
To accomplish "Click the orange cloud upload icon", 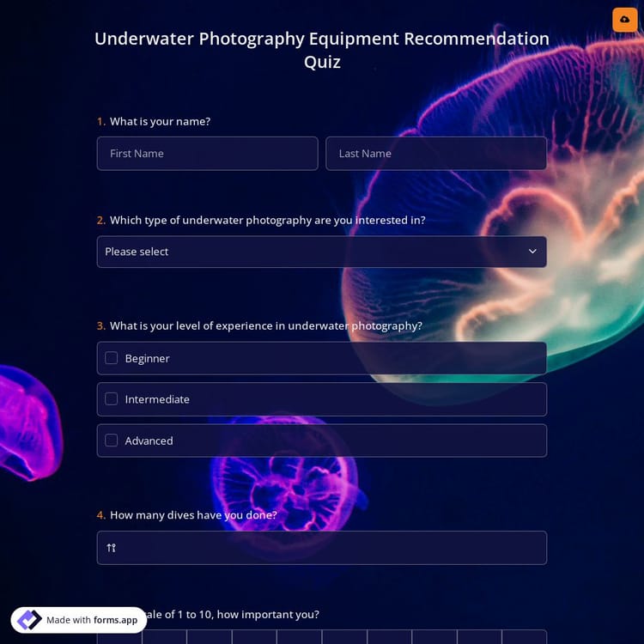I will point(624,20).
